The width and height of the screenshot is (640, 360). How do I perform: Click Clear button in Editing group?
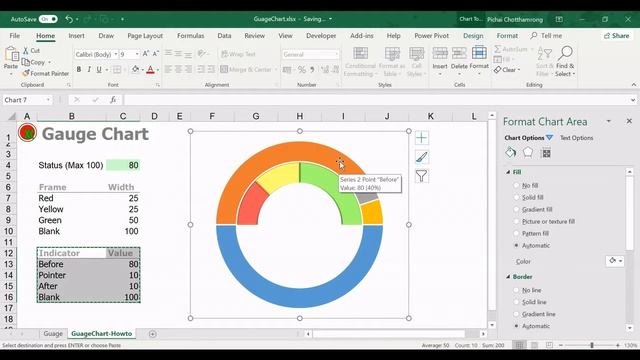(x=507, y=70)
